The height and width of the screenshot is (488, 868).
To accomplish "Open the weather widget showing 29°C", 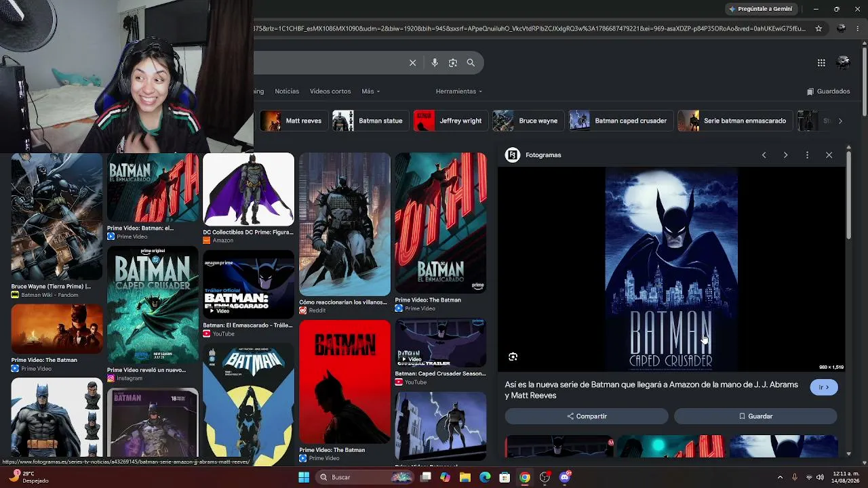I will click(27, 477).
